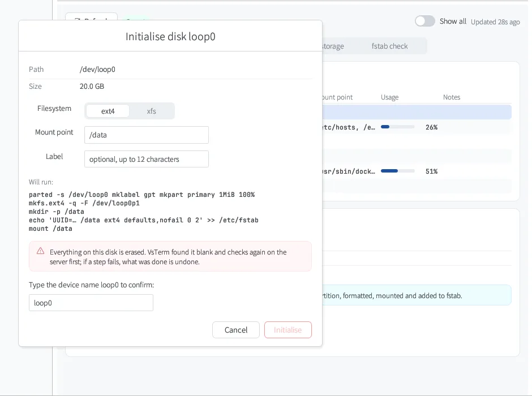532x396 pixels.
Task: Cancel the Initialise disk dialog
Action: pos(236,330)
